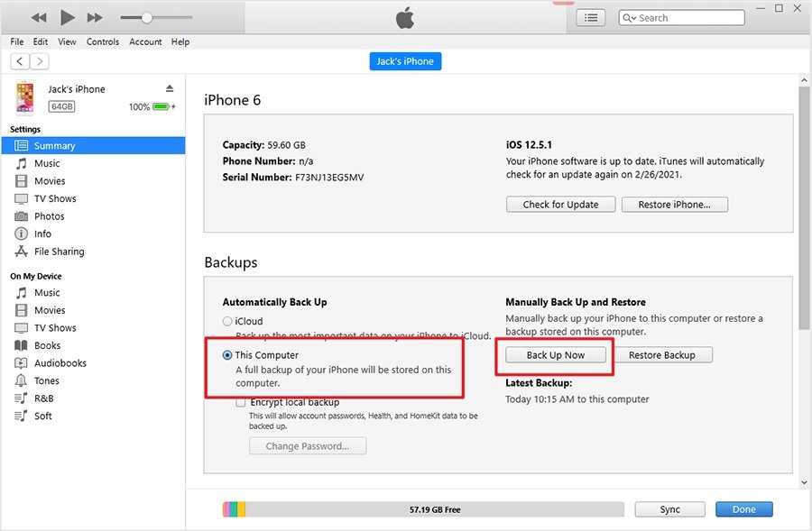Open the Controls menu

pyautogui.click(x=103, y=41)
